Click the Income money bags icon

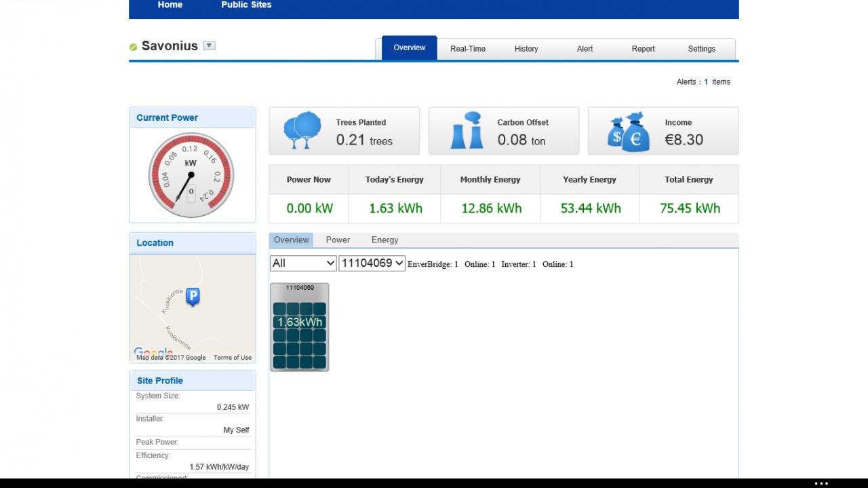pyautogui.click(x=629, y=132)
